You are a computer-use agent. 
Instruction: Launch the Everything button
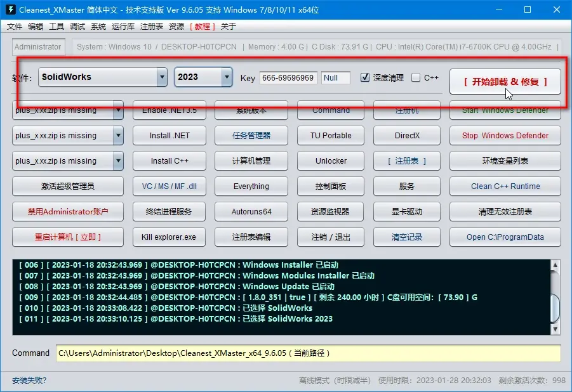(x=251, y=186)
